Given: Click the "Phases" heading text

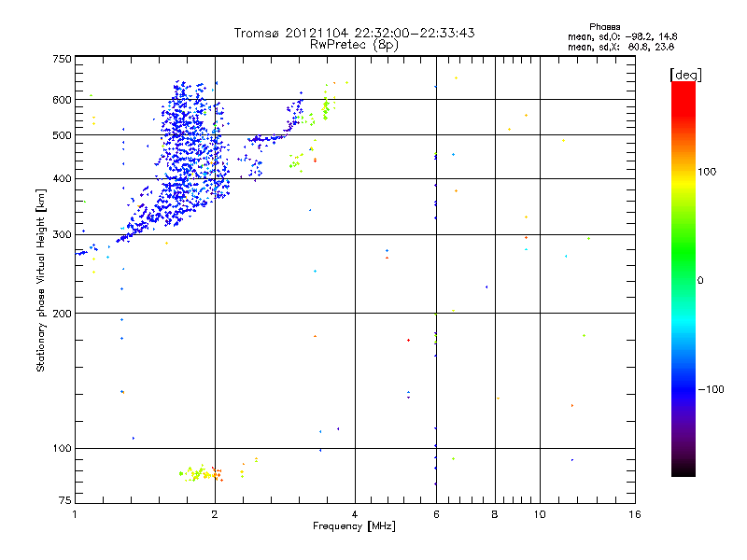Looking at the screenshot, I should click(x=604, y=27).
